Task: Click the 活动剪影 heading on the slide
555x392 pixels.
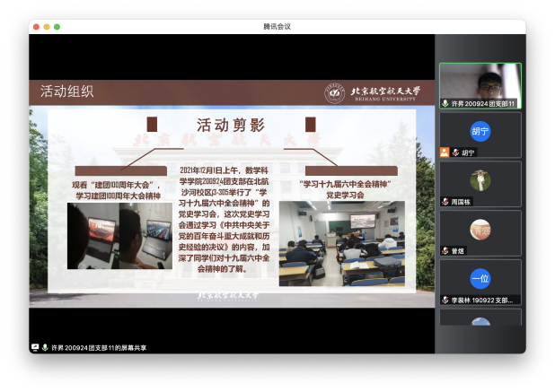Action: tap(233, 125)
